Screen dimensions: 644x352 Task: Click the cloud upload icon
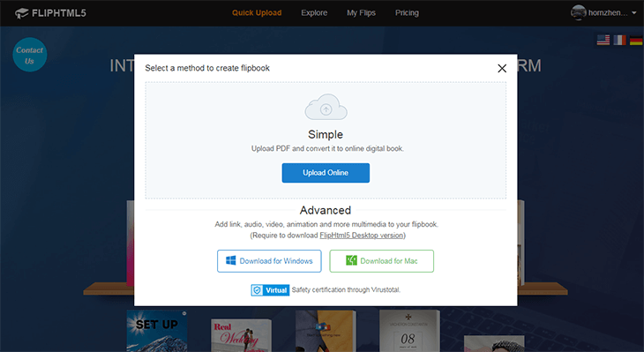[x=326, y=108]
